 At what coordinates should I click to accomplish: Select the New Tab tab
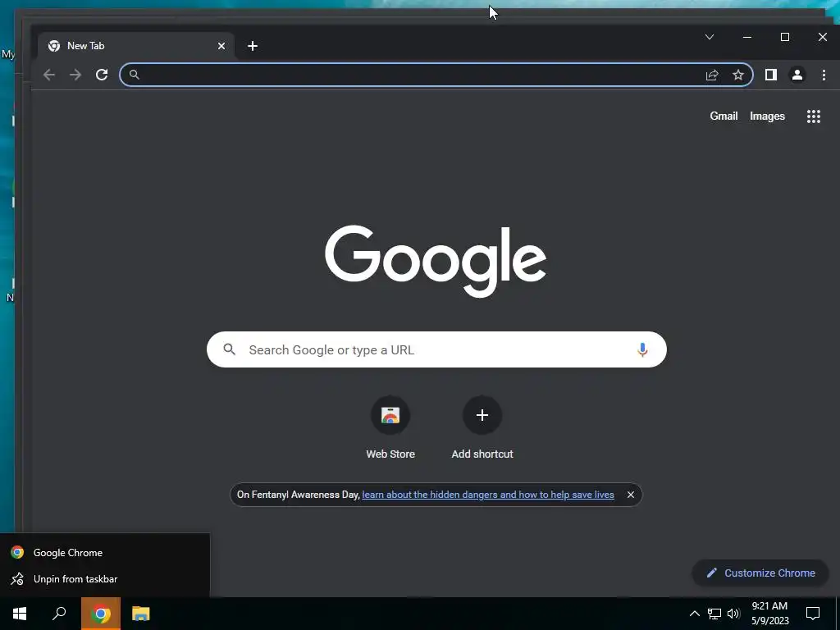coord(137,46)
